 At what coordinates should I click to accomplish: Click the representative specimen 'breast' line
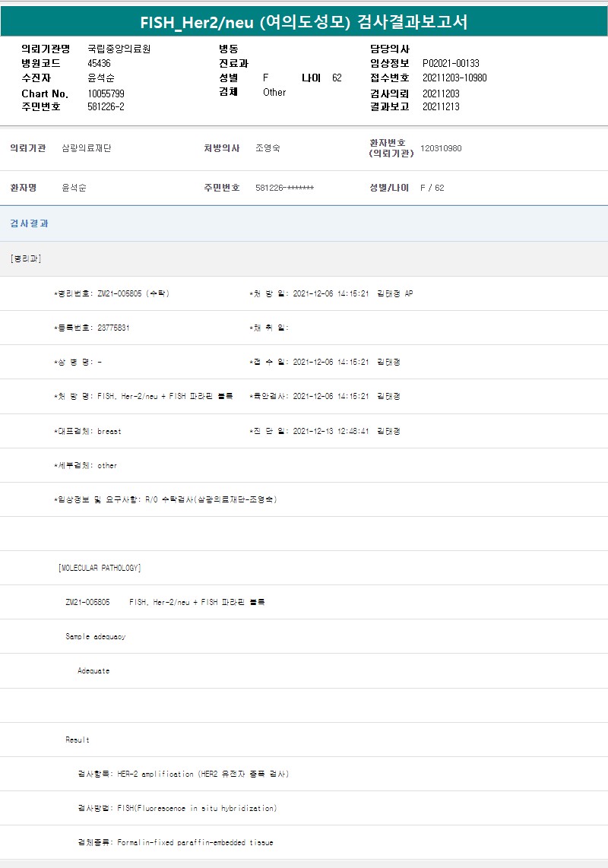87,432
